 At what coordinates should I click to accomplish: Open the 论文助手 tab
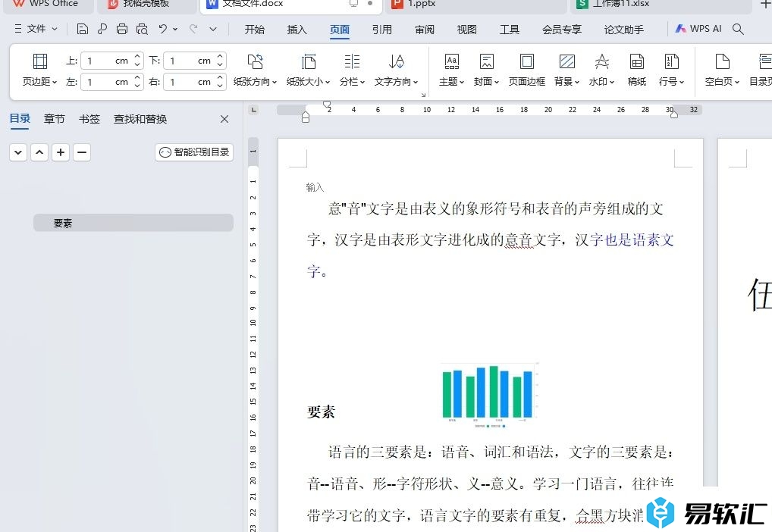tap(624, 30)
